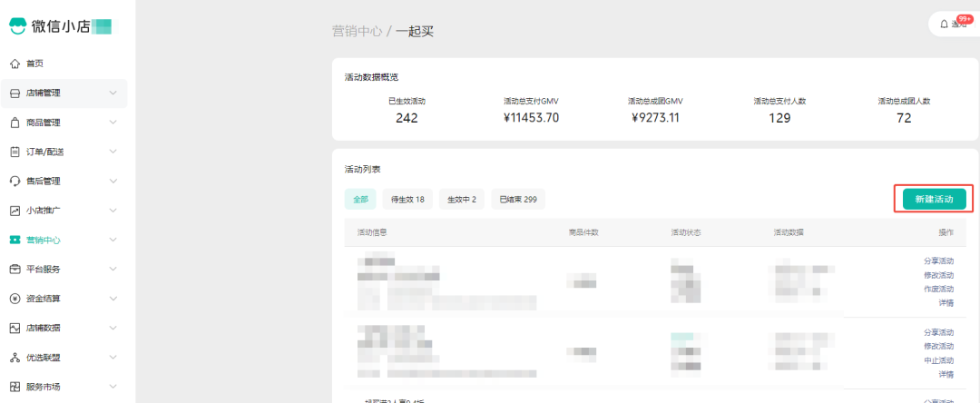Expand the 店铺管理 chevron
Image resolution: width=980 pixels, height=403 pixels.
(113, 93)
